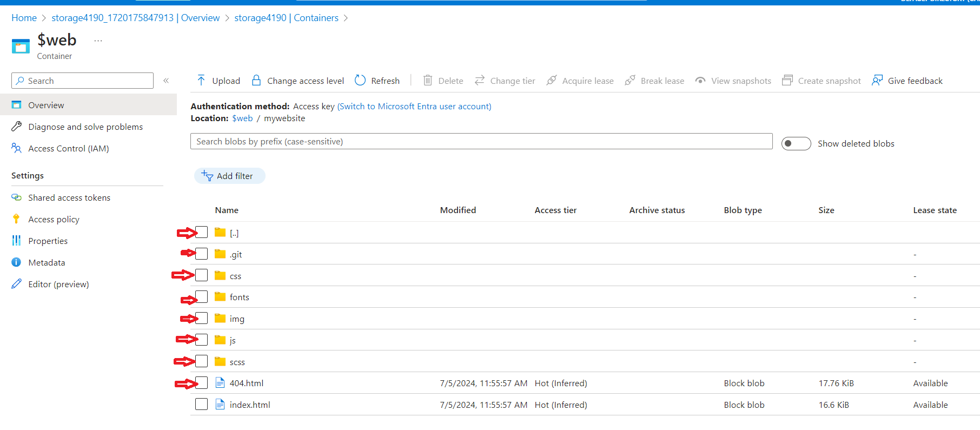Sort by the Modified column header
980x430 pixels.
[458, 210]
